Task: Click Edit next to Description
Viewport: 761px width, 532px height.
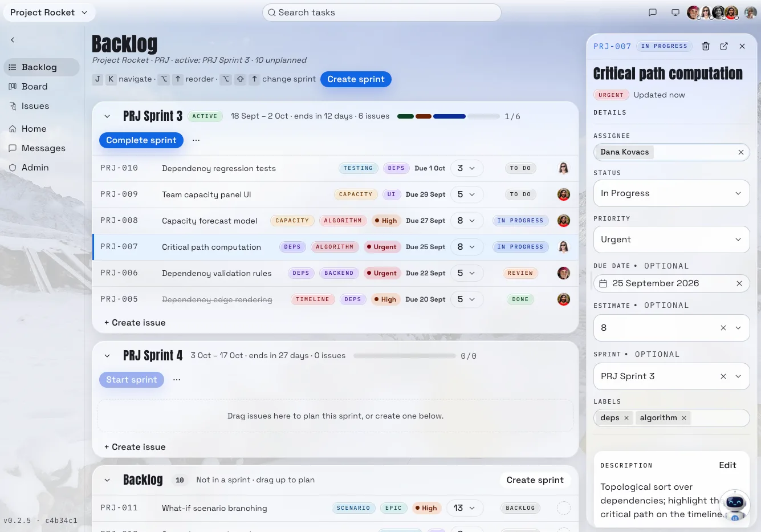Action: coord(727,465)
